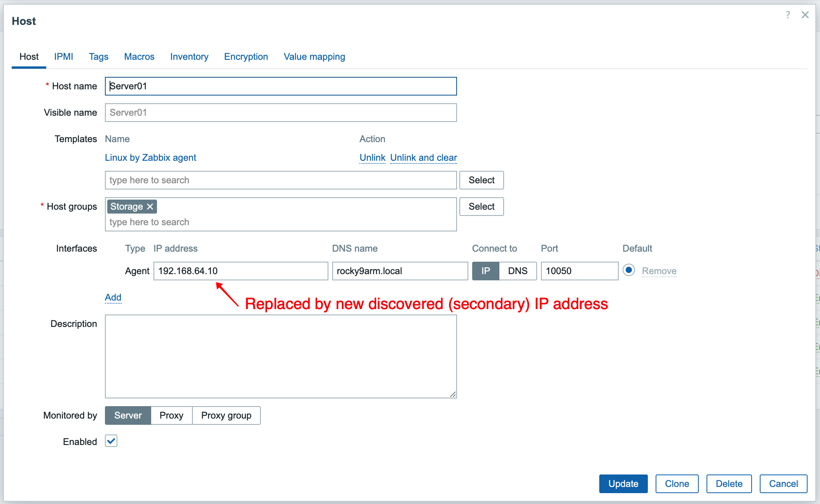Open the Linux by Zabbix agent template

coord(150,158)
